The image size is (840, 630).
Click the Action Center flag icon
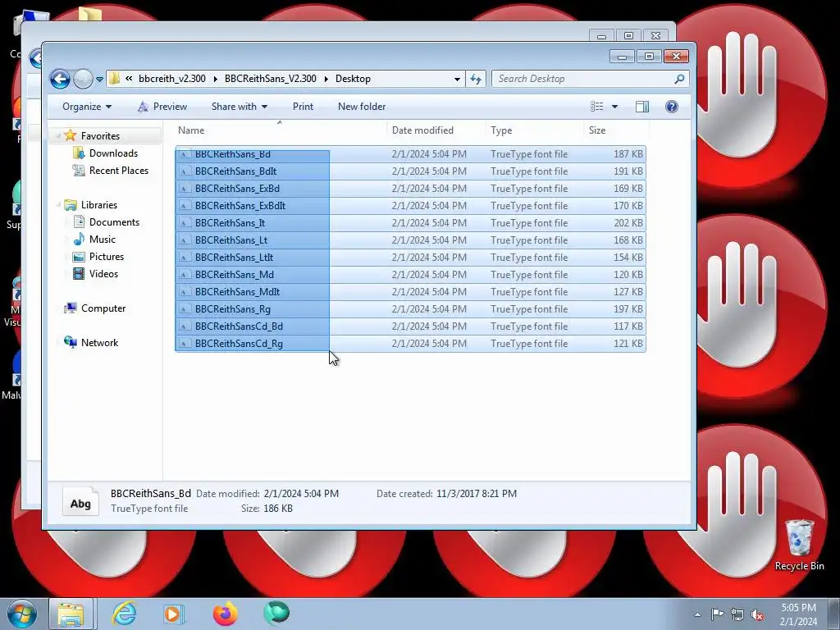pos(717,614)
